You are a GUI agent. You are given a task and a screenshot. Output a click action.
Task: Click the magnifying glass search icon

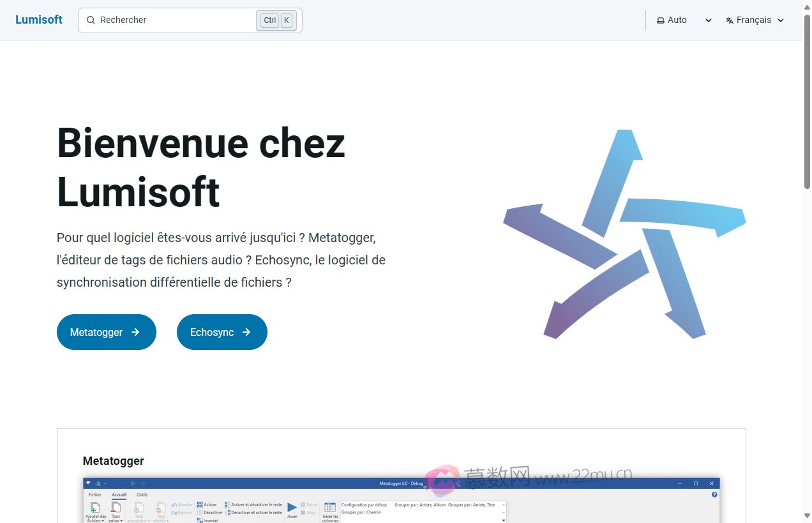click(91, 20)
